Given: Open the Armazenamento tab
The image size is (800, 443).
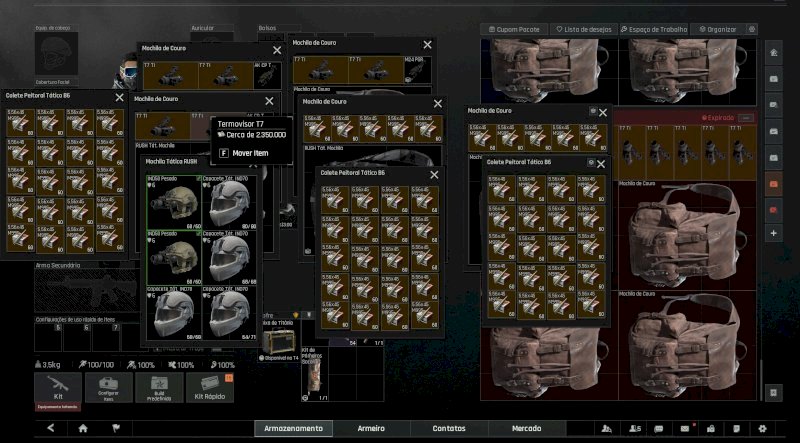Looking at the screenshot, I should click(x=293, y=428).
